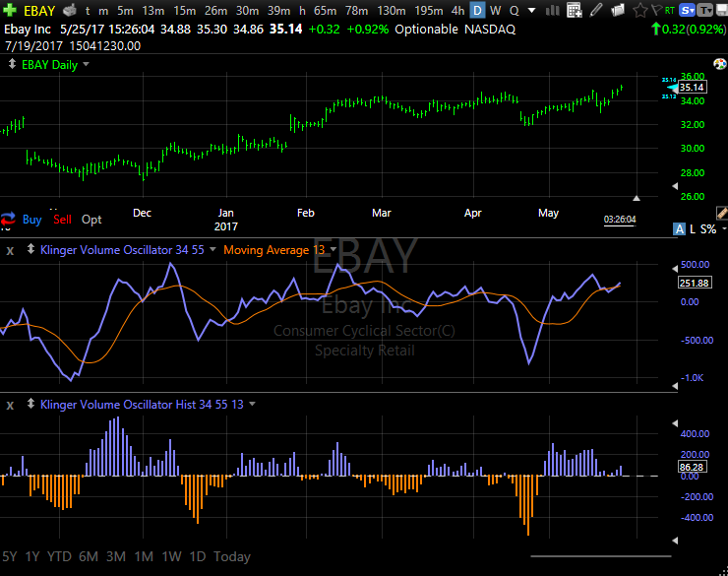Open the EBAY Daily dropdown arrow
The image size is (728, 576).
(86, 64)
